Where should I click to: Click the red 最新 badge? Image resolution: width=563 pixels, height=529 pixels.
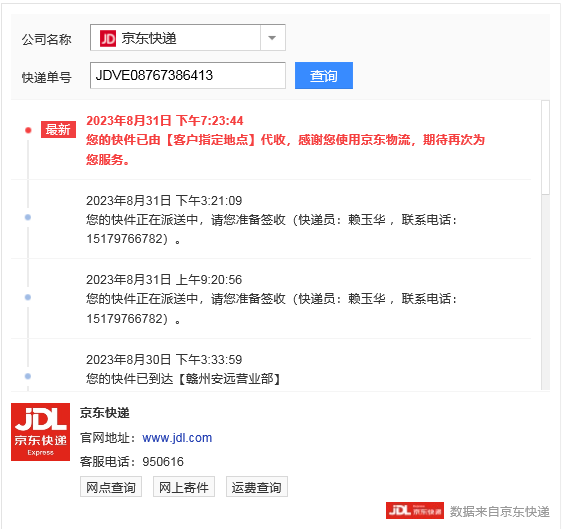point(58,130)
